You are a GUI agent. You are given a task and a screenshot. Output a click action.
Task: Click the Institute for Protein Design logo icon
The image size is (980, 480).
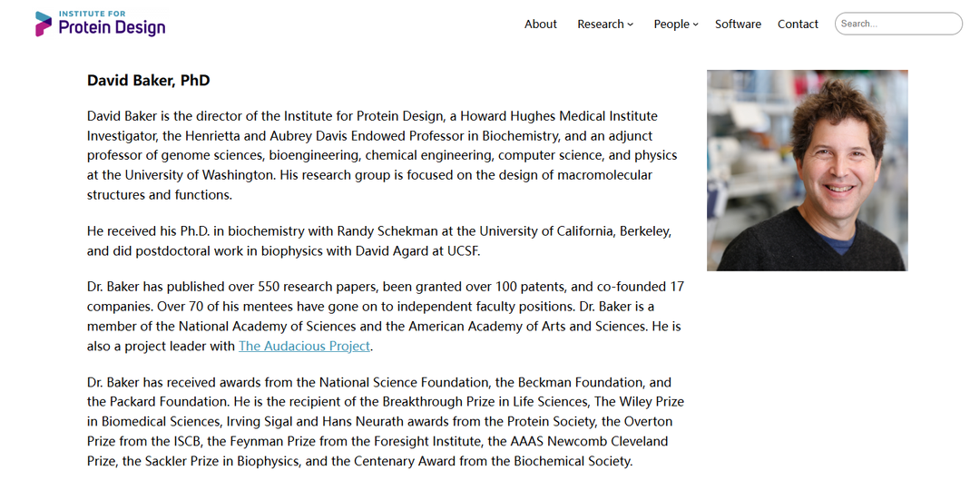click(x=44, y=24)
